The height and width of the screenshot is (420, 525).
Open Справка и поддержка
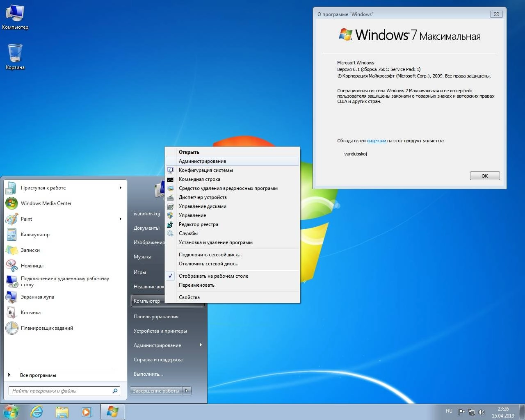pos(158,360)
